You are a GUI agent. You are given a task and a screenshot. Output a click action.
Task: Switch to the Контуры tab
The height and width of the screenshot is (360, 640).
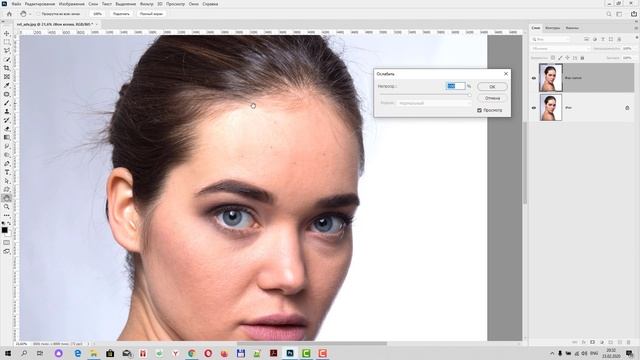(x=553, y=28)
